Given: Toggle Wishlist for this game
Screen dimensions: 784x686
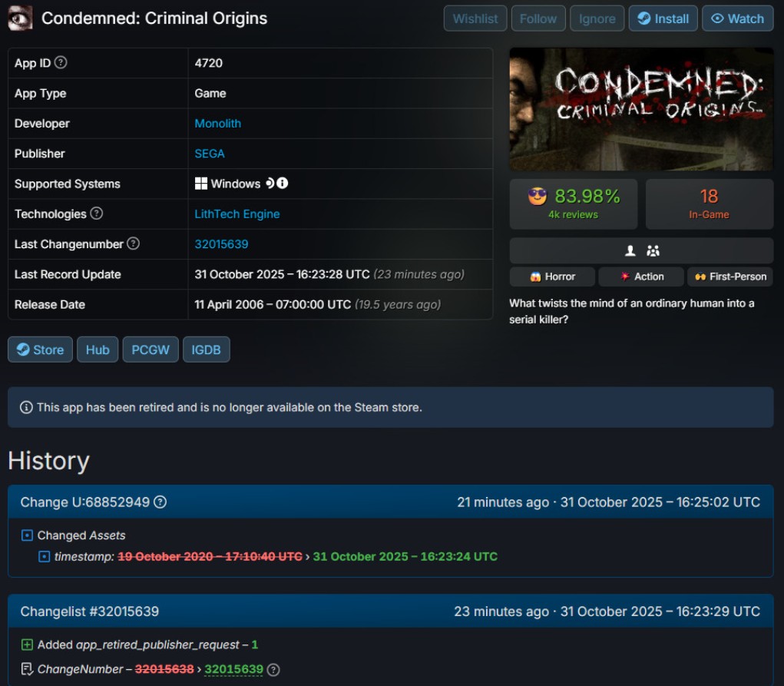Looking at the screenshot, I should 475,18.
